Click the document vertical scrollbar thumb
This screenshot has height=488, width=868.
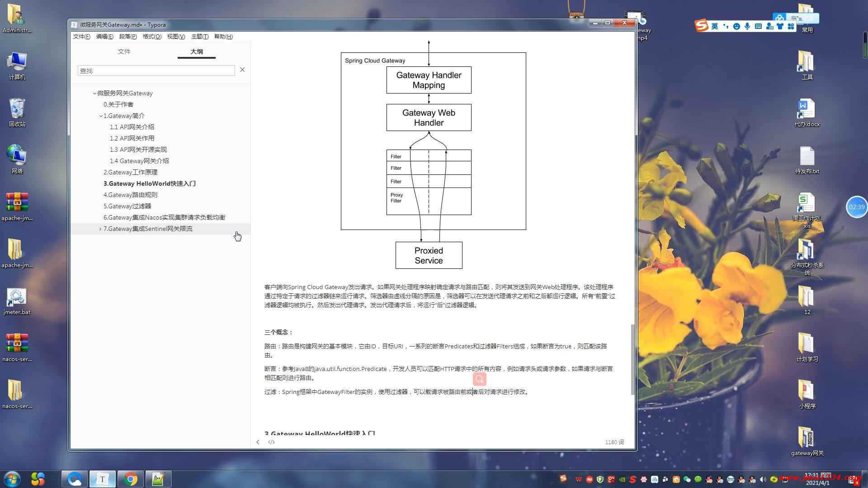click(633, 359)
